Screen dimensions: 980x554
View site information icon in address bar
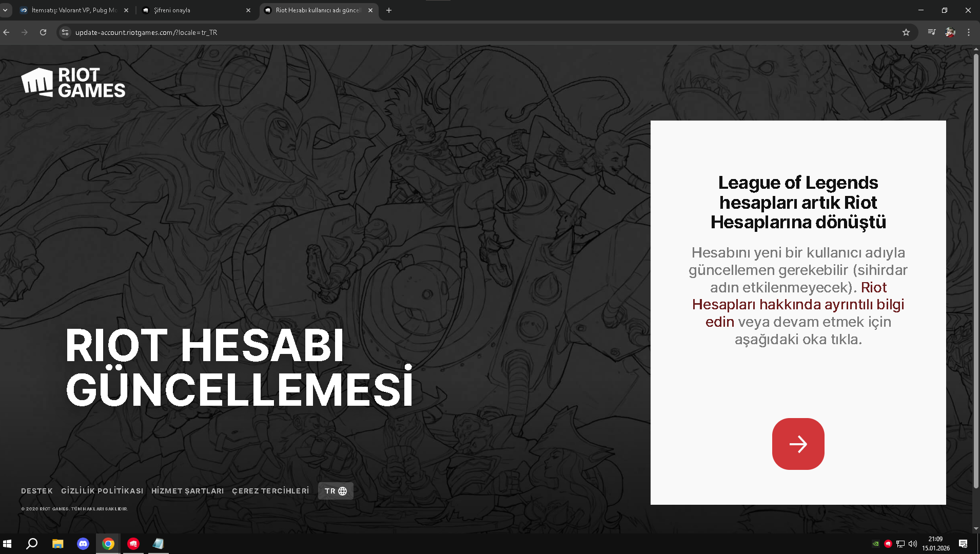point(65,32)
